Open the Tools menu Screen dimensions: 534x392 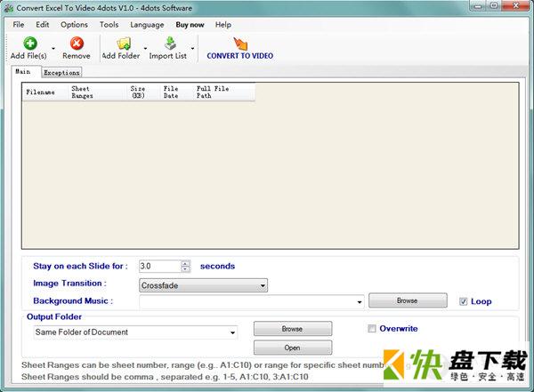[x=109, y=25]
